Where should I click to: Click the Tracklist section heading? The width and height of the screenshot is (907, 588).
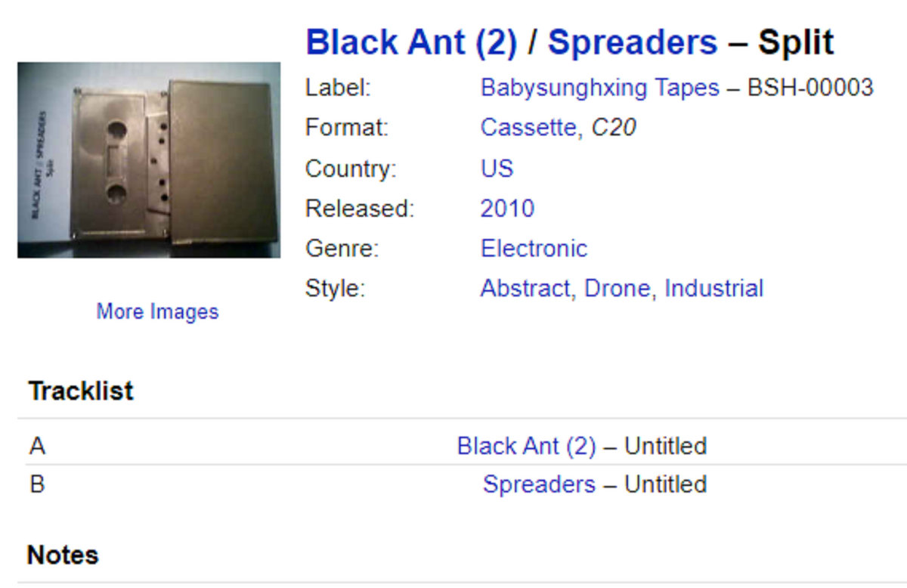pos(81,391)
